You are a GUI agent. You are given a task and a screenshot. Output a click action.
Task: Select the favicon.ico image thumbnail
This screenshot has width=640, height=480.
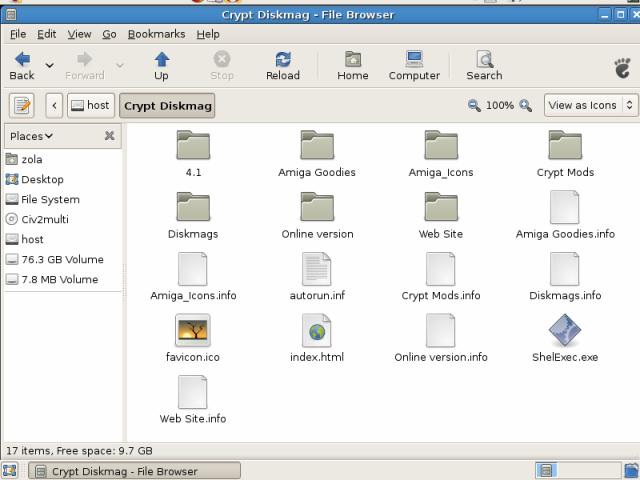click(192, 330)
